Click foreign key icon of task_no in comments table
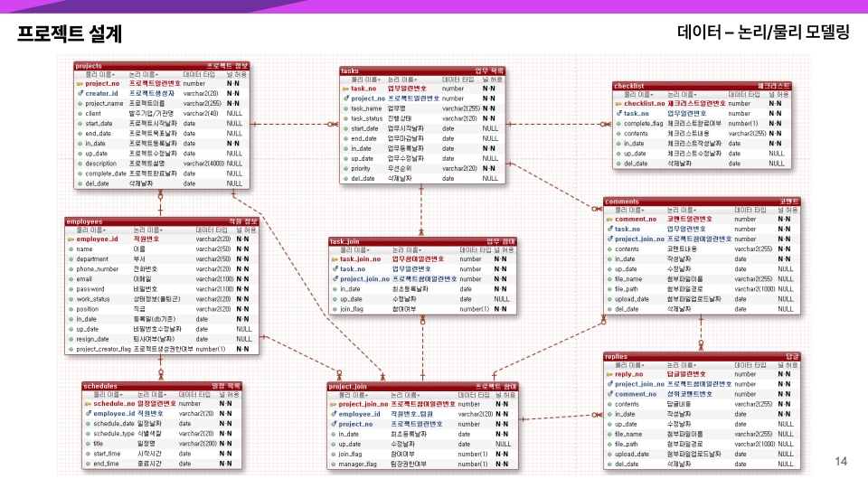 [610, 229]
